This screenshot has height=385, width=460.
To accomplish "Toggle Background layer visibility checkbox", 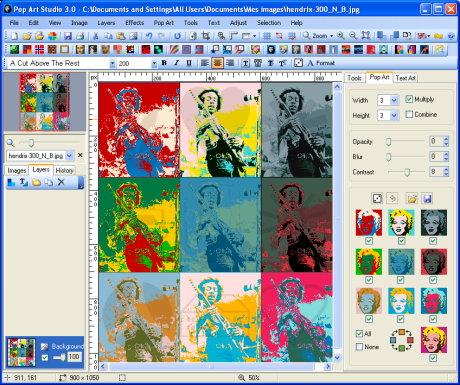I will pyautogui.click(x=45, y=357).
